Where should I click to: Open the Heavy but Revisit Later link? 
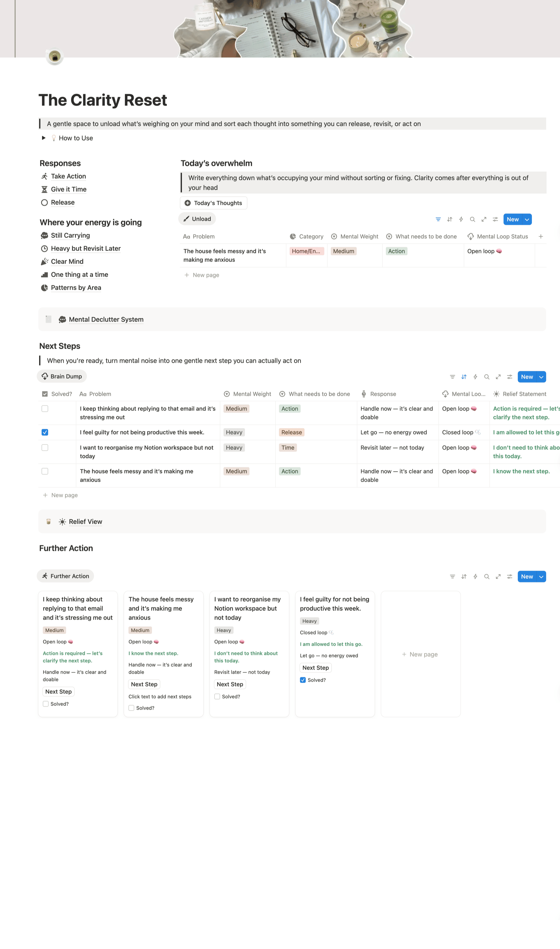coord(86,248)
